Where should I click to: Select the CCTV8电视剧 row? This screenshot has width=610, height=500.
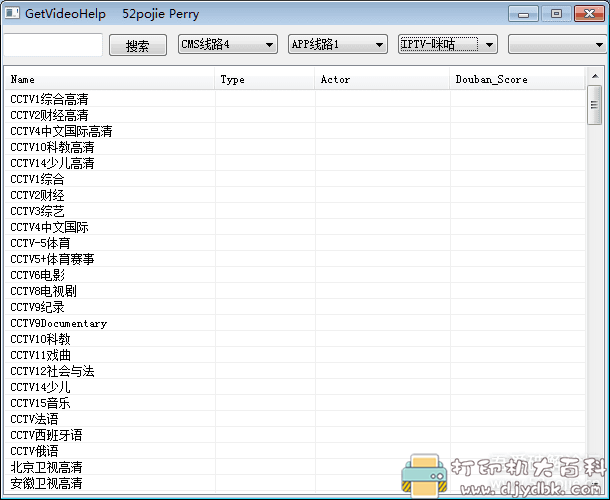pos(295,291)
